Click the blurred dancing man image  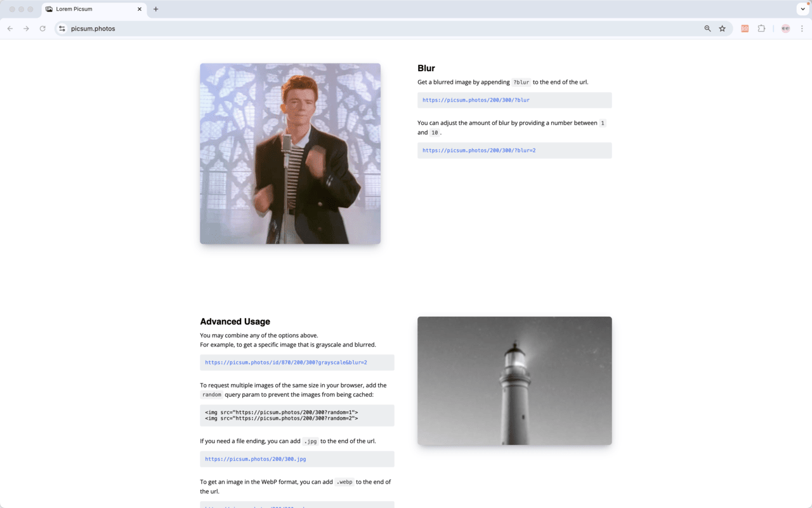point(290,153)
